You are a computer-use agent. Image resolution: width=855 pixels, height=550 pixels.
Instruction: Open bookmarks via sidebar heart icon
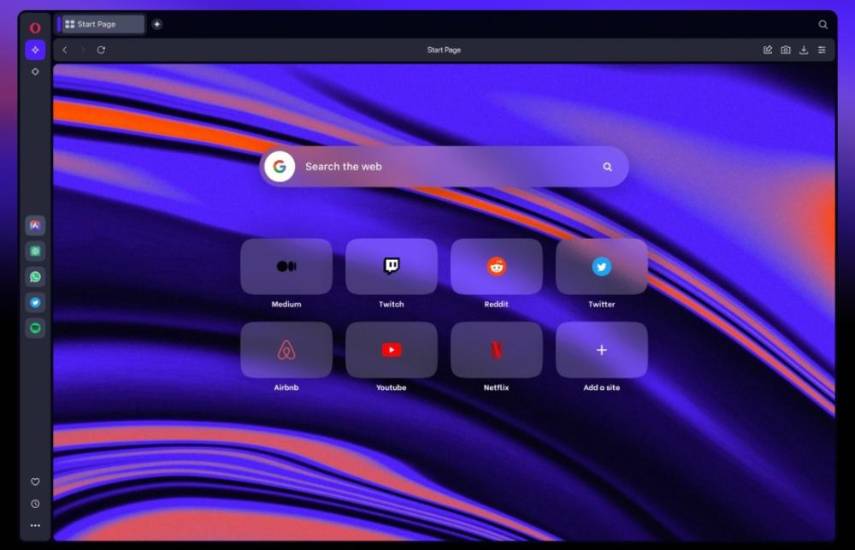pyautogui.click(x=35, y=482)
